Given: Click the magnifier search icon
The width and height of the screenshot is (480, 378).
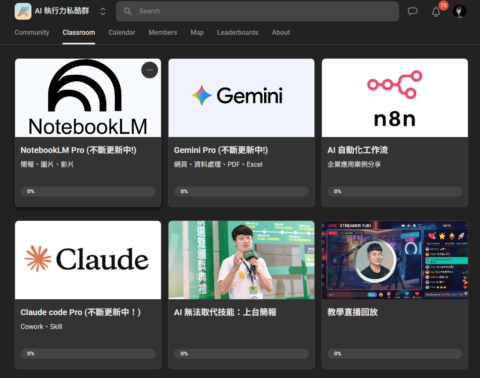Looking at the screenshot, I should pos(127,11).
